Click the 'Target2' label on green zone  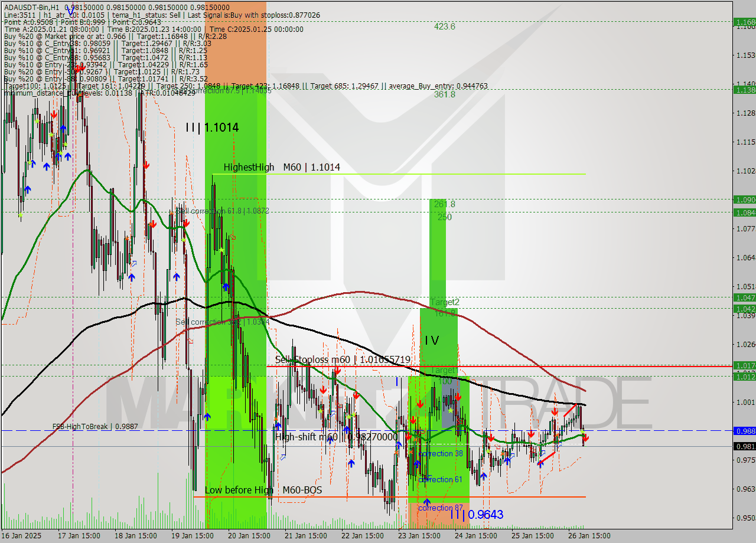(445, 302)
